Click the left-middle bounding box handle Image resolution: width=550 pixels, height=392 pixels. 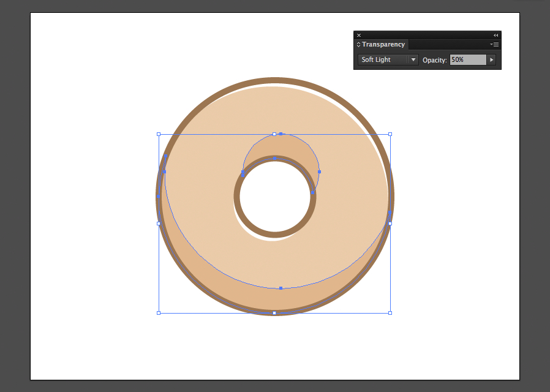(159, 224)
